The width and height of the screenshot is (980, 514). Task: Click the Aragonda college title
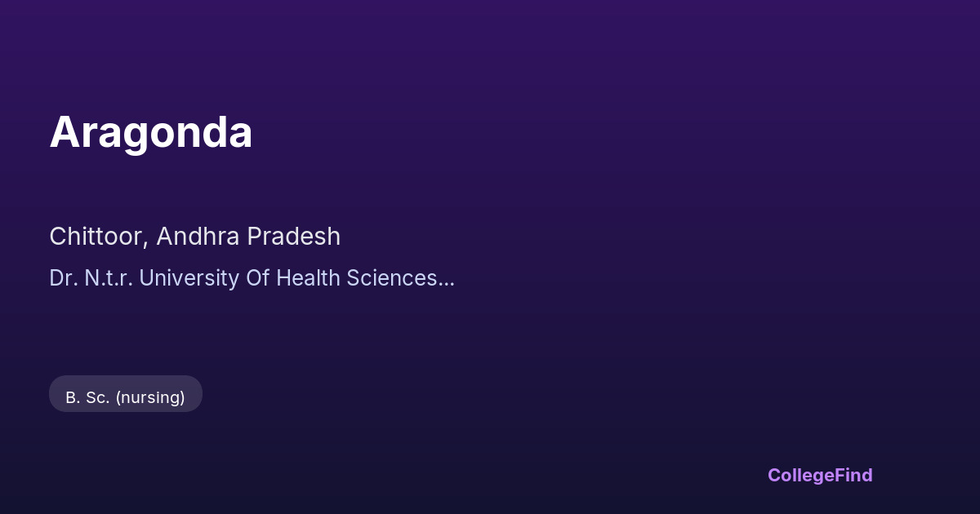pos(151,132)
